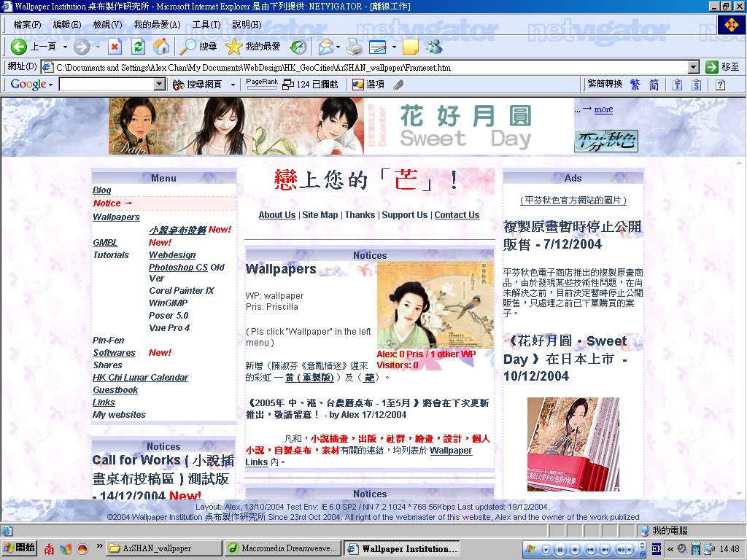747x560 pixels.
Task: Open the Favorites (我的最愛) menu
Action: coord(157,24)
